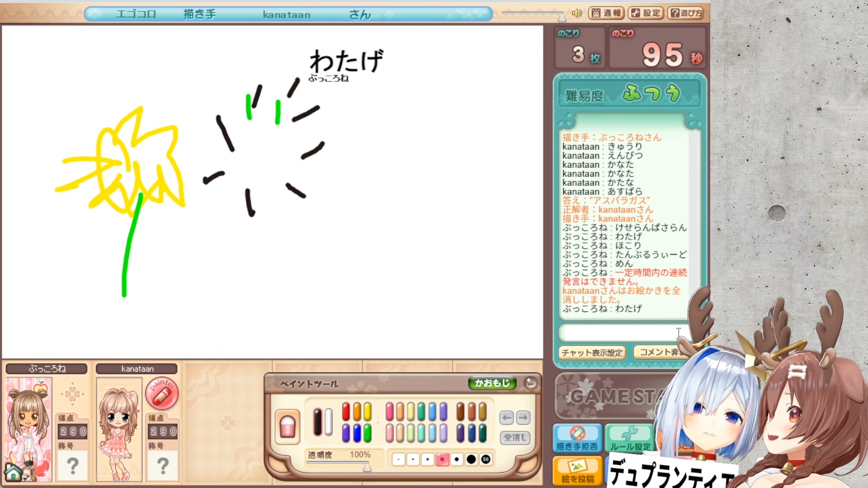Select the eraser tool in the paint panel
Image resolution: width=868 pixels, height=488 pixels.
pyautogui.click(x=288, y=426)
